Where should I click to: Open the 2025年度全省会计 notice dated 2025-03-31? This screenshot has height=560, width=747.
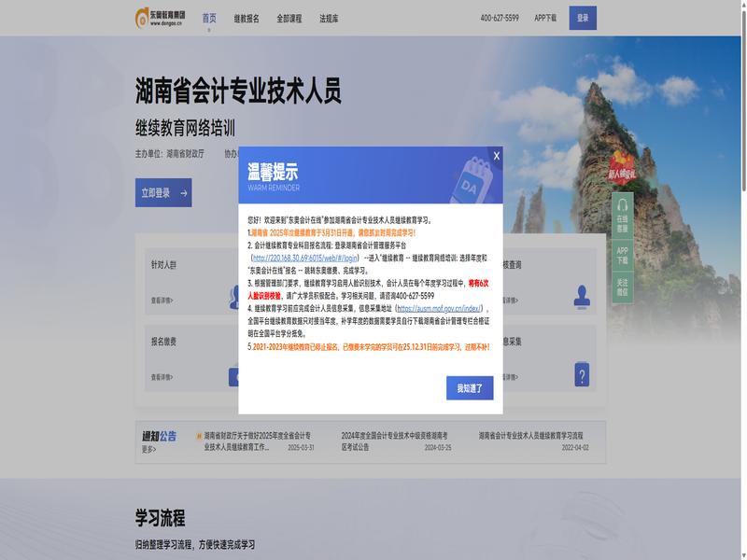(x=258, y=441)
